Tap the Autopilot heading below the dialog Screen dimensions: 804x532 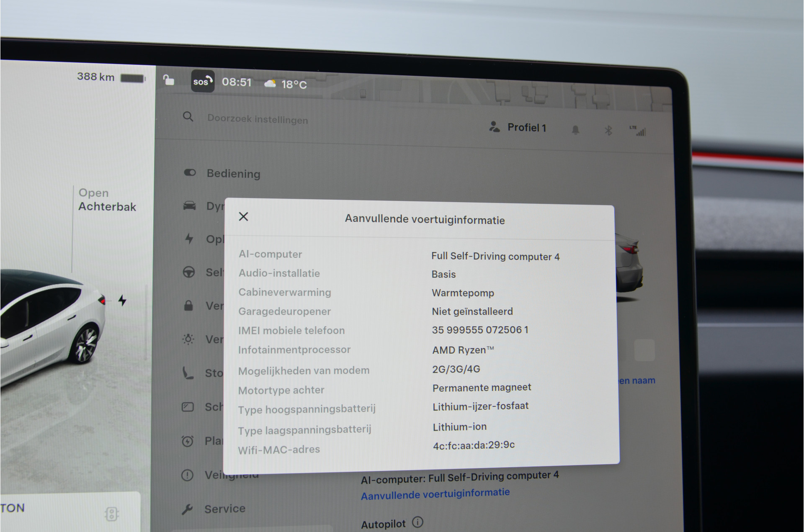tap(384, 524)
